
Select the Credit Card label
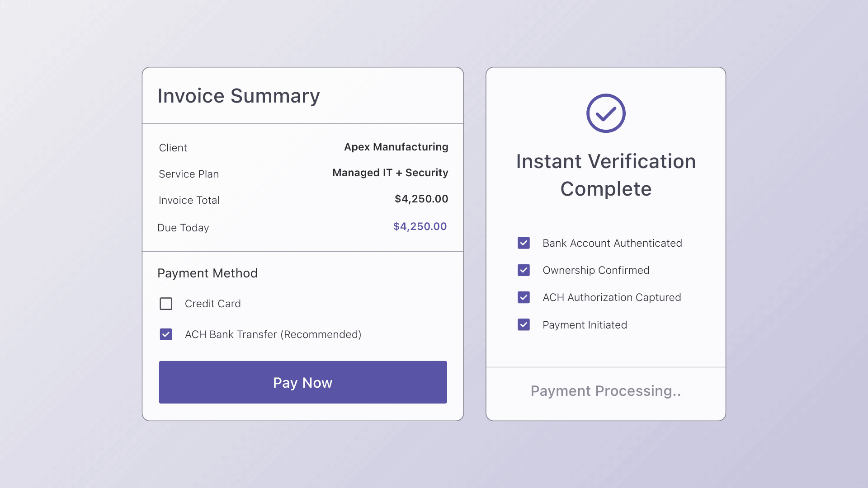click(212, 304)
